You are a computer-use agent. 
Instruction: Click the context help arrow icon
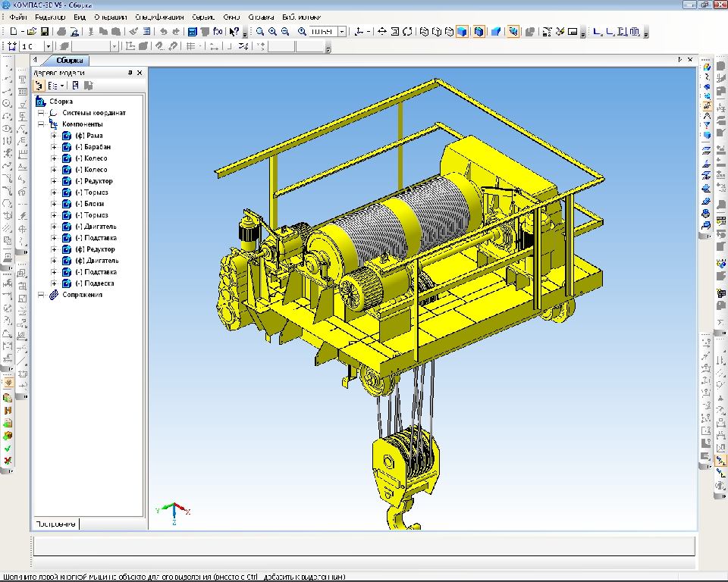point(234,32)
